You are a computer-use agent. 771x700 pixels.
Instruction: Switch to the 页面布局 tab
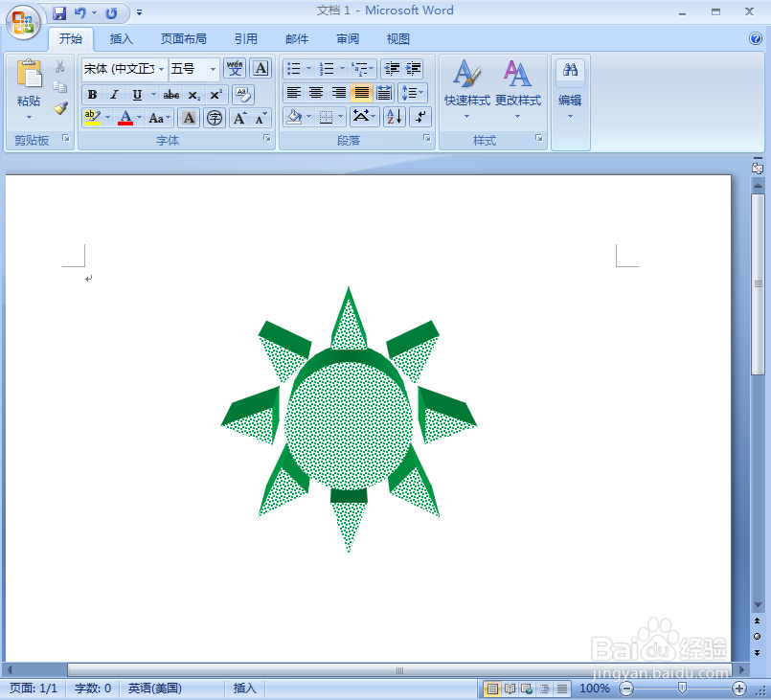click(x=183, y=39)
